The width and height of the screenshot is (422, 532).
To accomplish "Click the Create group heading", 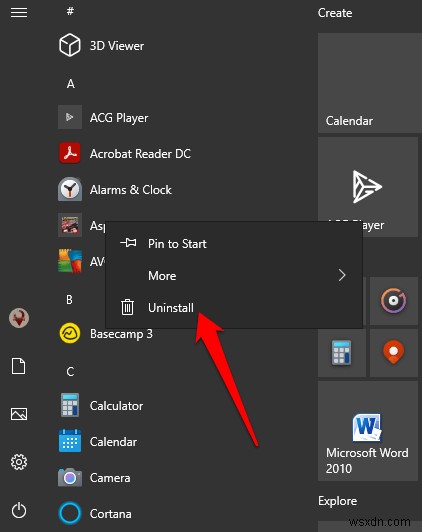I will 335,13.
